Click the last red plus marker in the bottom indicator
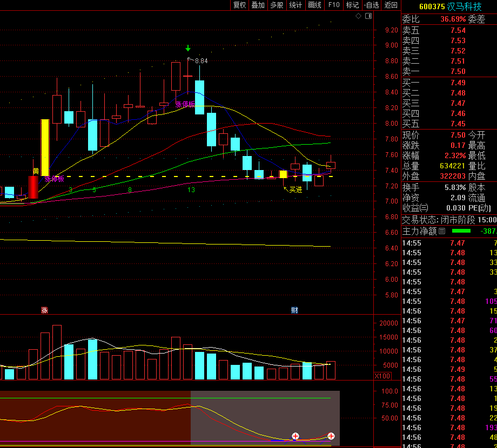This screenshot has height=448, width=497. (331, 436)
